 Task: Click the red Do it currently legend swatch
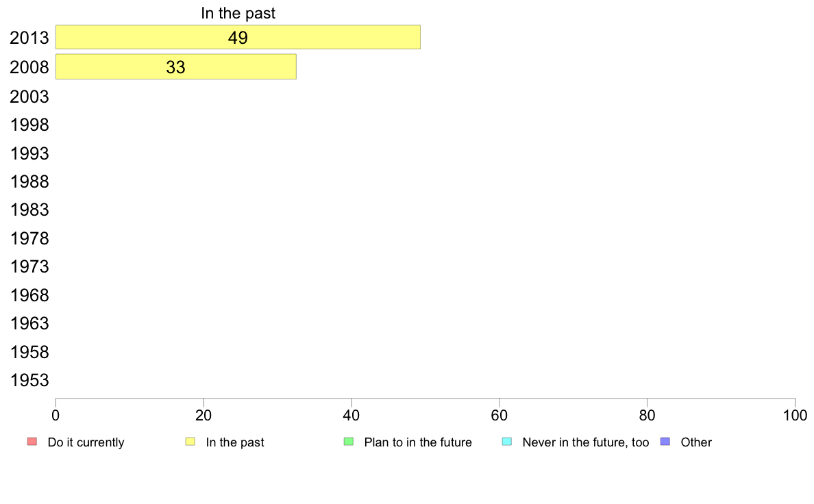32,442
